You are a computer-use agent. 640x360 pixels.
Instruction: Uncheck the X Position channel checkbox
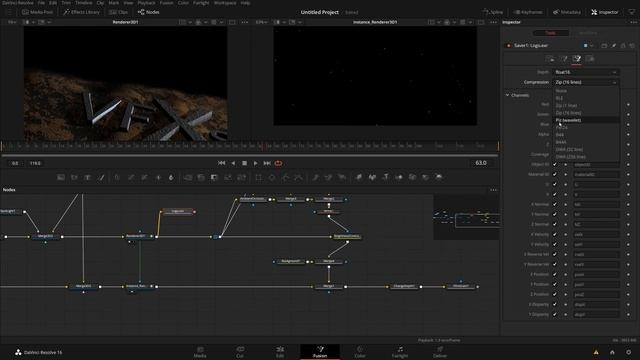click(x=555, y=274)
